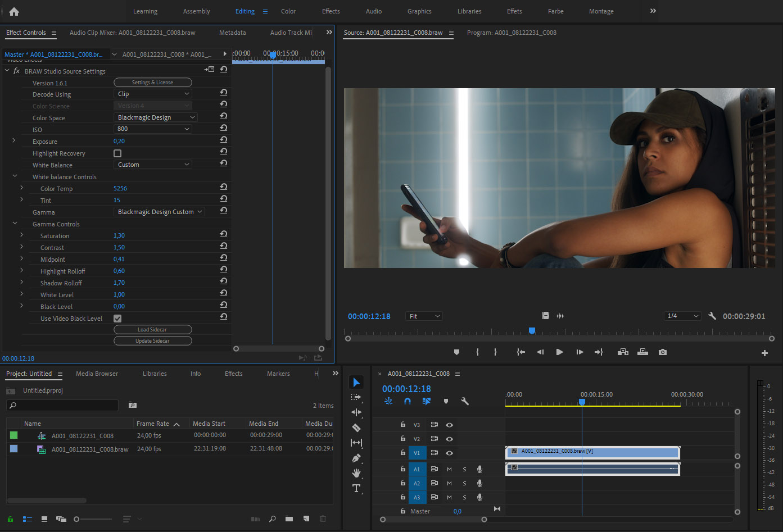Switch to the Metadata tab
Viewport: 783px width, 532px height.
[232, 33]
